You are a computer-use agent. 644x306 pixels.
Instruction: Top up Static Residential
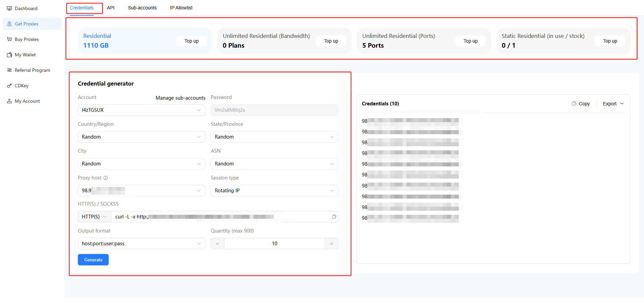610,41
